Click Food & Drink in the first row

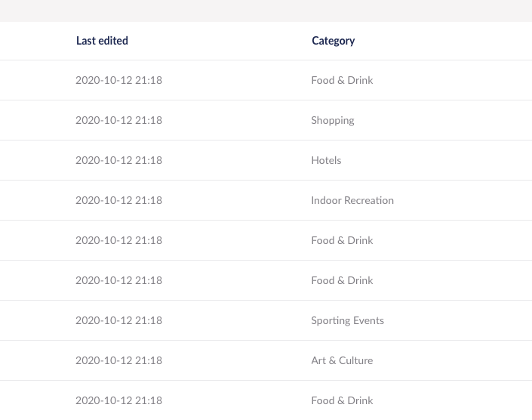pyautogui.click(x=342, y=81)
